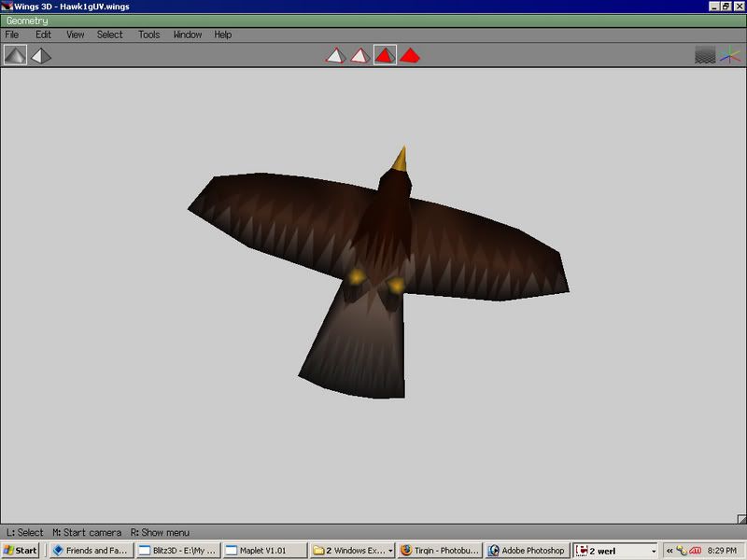Switch to Blitz3D taskbar window
The image size is (747, 560).
(x=178, y=551)
